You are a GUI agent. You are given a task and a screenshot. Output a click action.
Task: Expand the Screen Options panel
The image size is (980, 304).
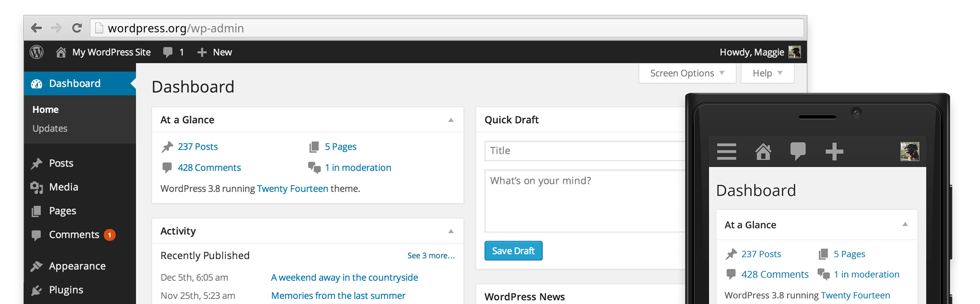687,73
